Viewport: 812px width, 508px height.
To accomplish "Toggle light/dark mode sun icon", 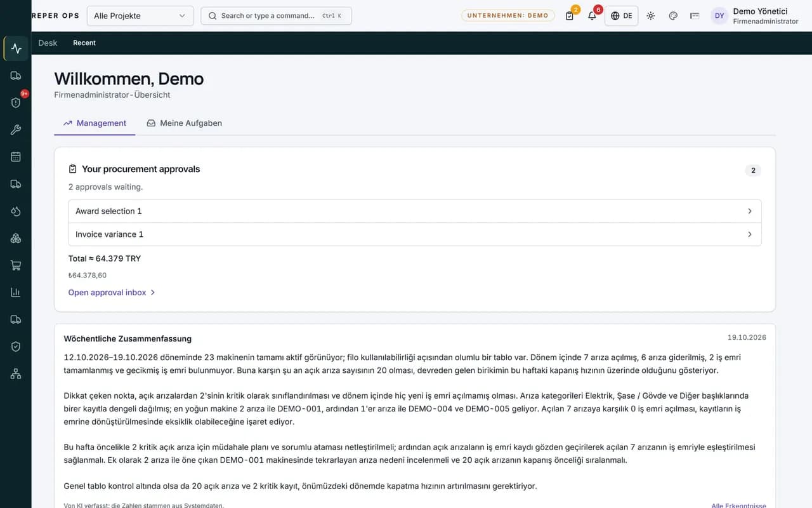I will [651, 16].
